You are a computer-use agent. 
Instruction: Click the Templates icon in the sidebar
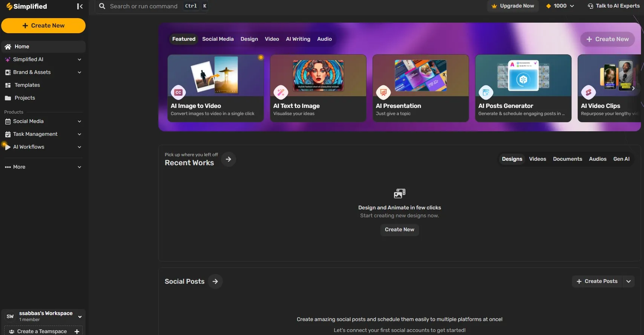coord(8,85)
